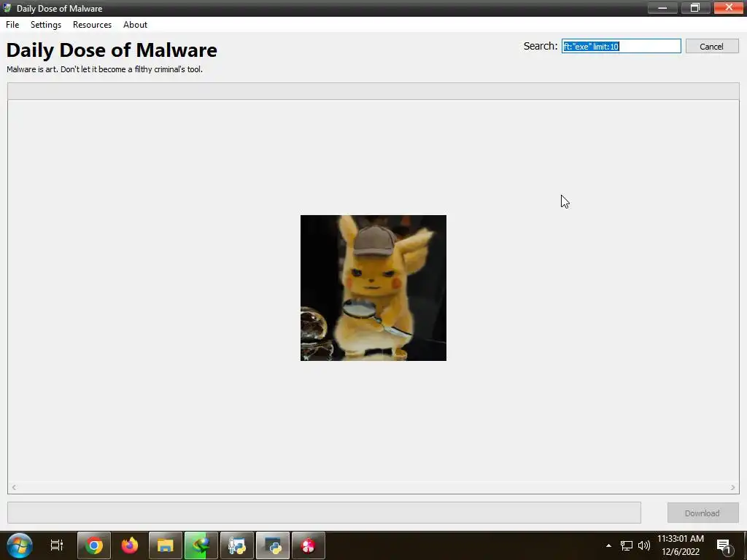Open the About menu
The width and height of the screenshot is (747, 560).
point(135,25)
